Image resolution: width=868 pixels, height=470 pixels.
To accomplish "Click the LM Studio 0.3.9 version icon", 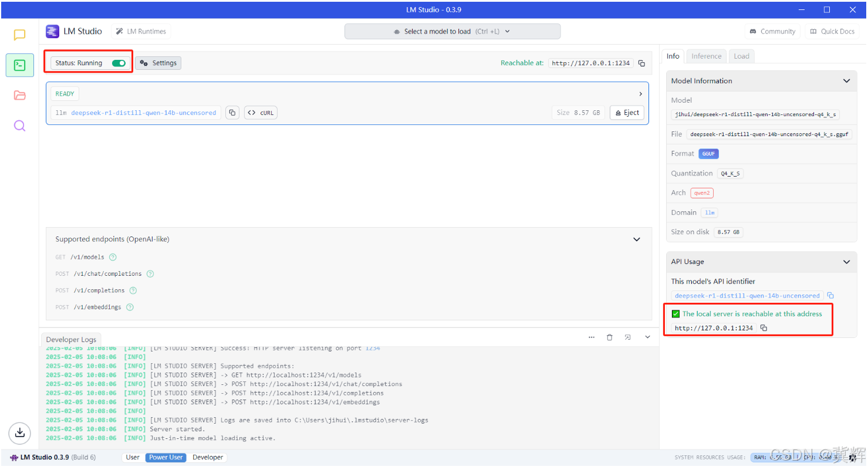I will point(14,458).
